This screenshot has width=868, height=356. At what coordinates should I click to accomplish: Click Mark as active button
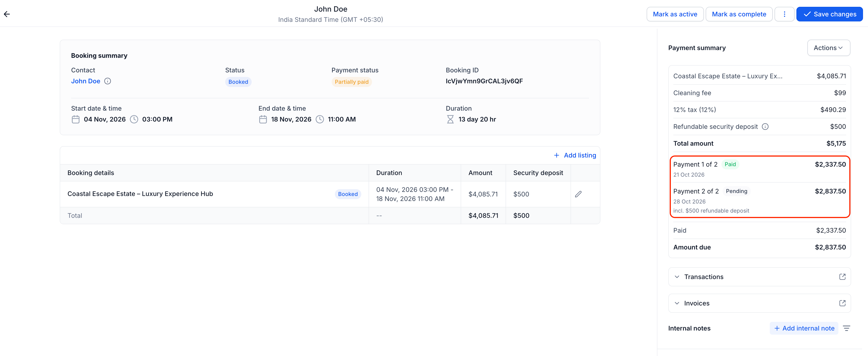tap(675, 14)
